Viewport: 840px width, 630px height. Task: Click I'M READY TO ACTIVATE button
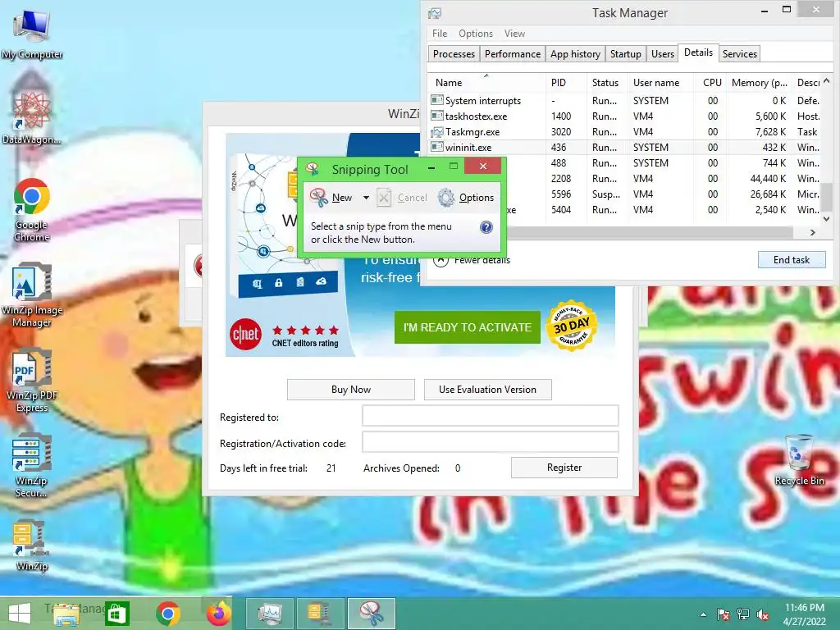[x=467, y=327]
